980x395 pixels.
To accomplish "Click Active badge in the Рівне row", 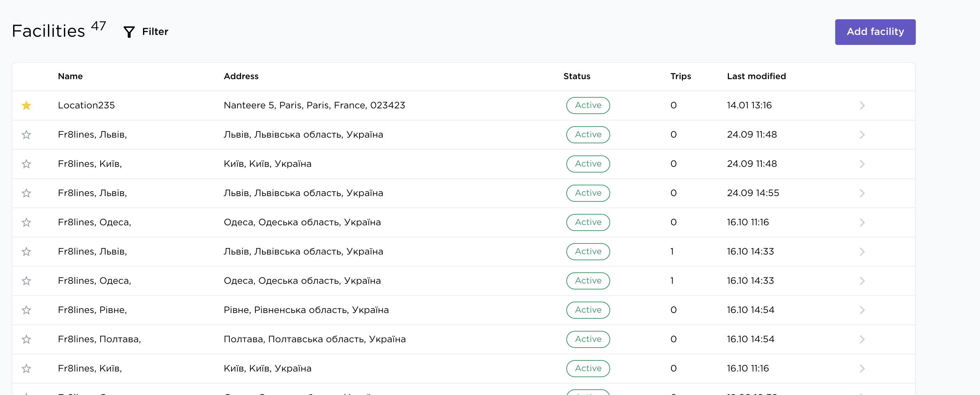I will point(588,310).
